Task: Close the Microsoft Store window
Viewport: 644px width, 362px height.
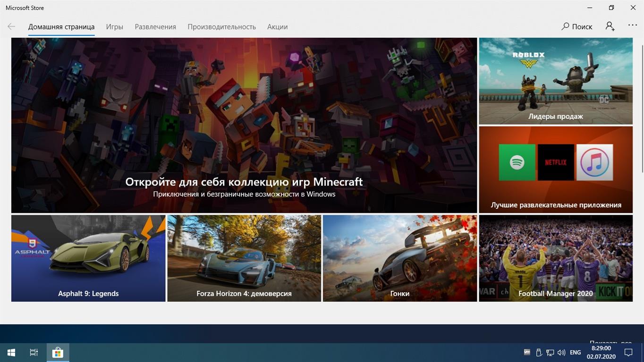Action: coord(633,8)
